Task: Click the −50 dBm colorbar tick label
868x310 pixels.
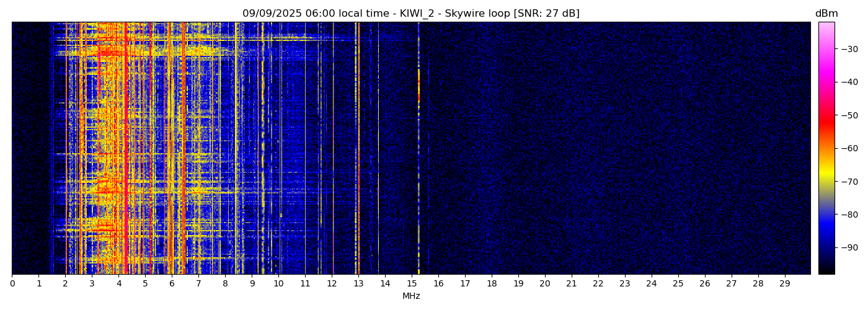Action: click(849, 115)
